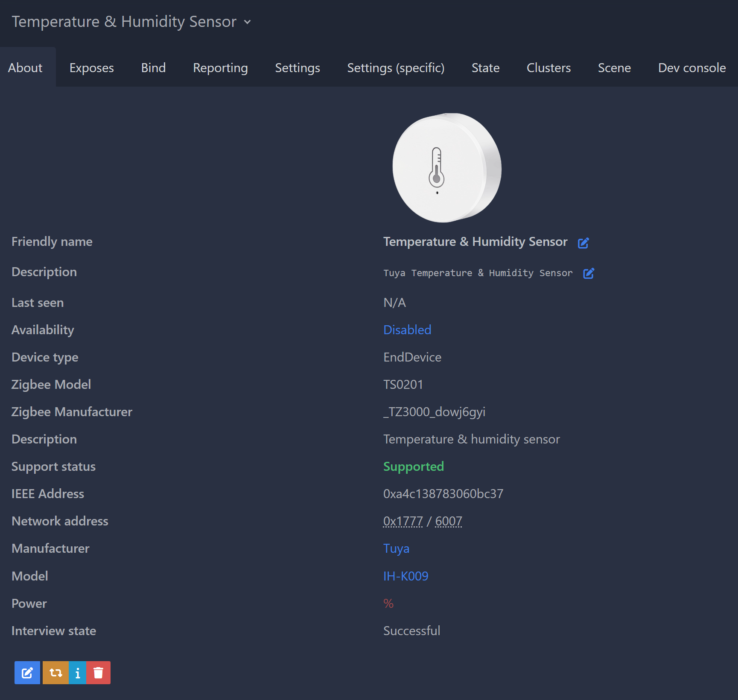Click the Dev console tab icon area
This screenshot has height=700, width=738.
691,67
